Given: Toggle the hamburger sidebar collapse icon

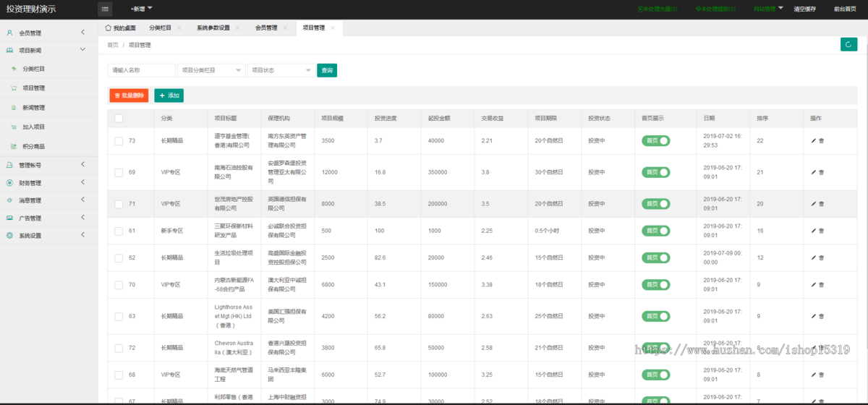Looking at the screenshot, I should pyautogui.click(x=106, y=9).
